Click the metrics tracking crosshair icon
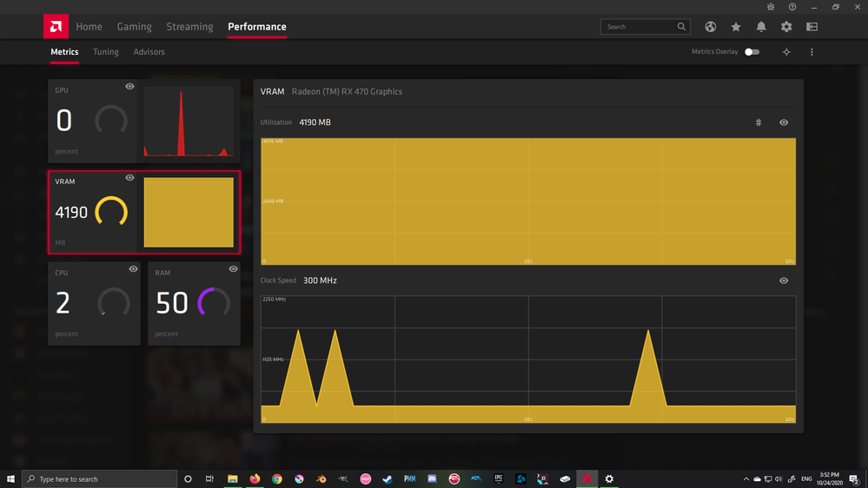Image resolution: width=868 pixels, height=488 pixels. point(786,52)
